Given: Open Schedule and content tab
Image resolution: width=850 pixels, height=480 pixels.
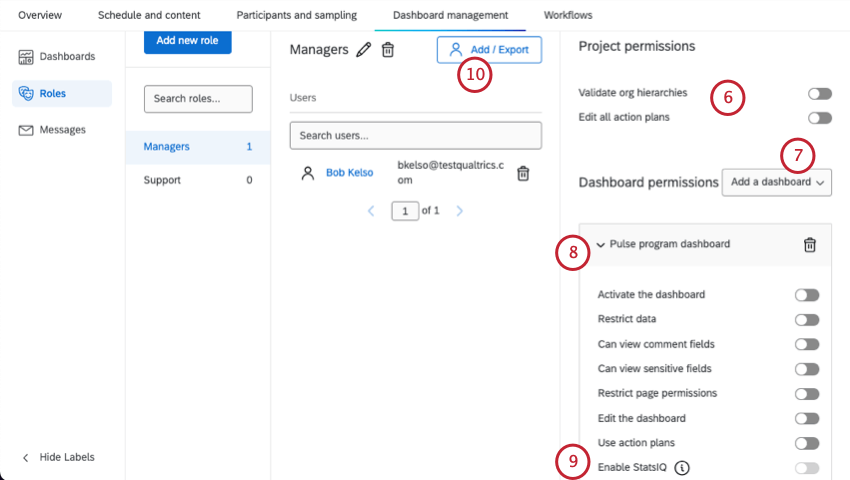Looking at the screenshot, I should point(149,15).
